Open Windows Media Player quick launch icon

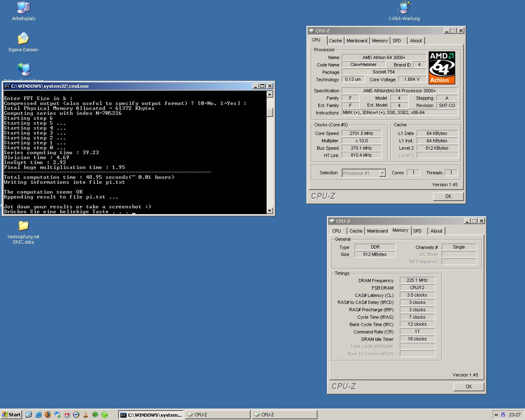point(76,415)
